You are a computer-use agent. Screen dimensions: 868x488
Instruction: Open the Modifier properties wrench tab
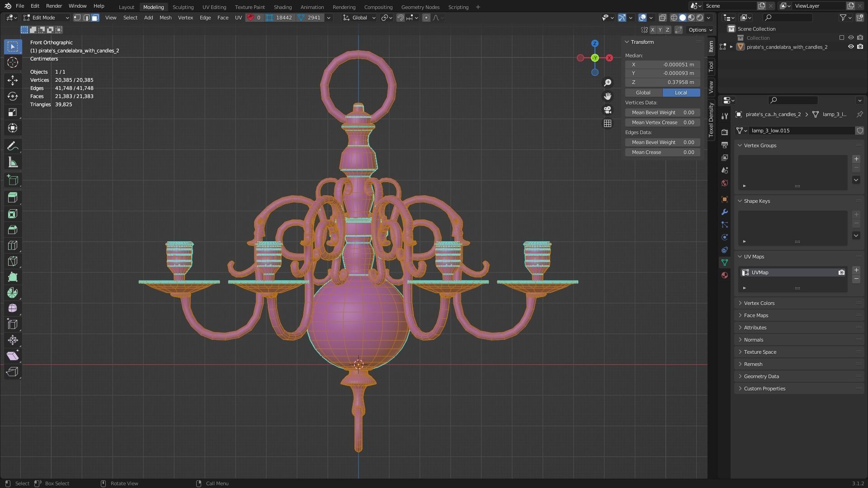point(725,212)
